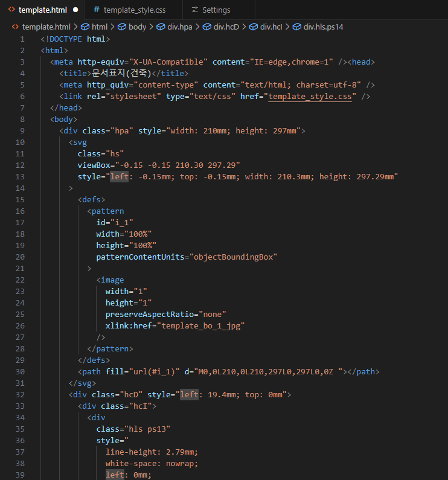448x480 pixels.
Task: Click the opening image tag
Action: [x=110, y=280]
